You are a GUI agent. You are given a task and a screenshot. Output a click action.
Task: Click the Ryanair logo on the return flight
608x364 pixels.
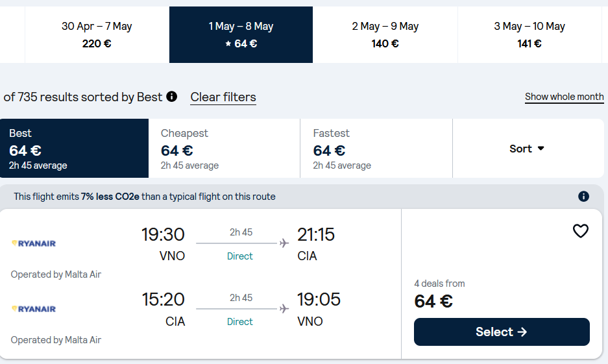(34, 309)
